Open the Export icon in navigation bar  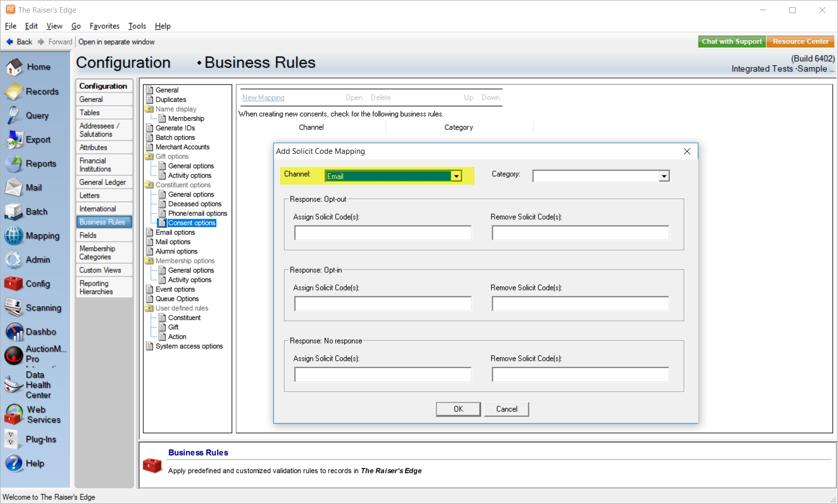coord(14,140)
